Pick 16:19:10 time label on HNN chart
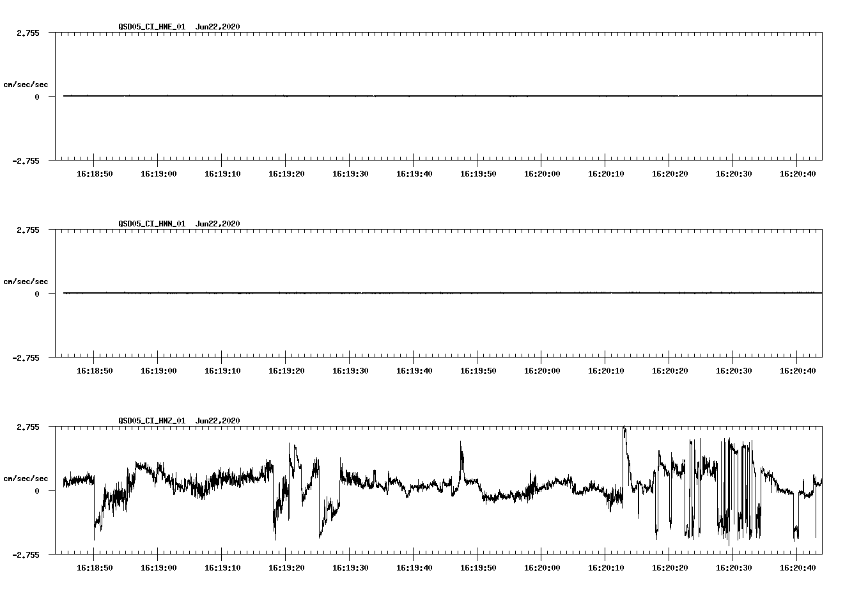The width and height of the screenshot is (868, 591). 222,370
